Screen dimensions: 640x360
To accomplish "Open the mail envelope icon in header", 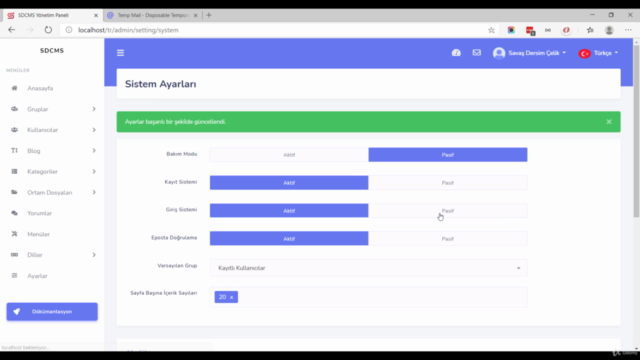I will 476,53.
